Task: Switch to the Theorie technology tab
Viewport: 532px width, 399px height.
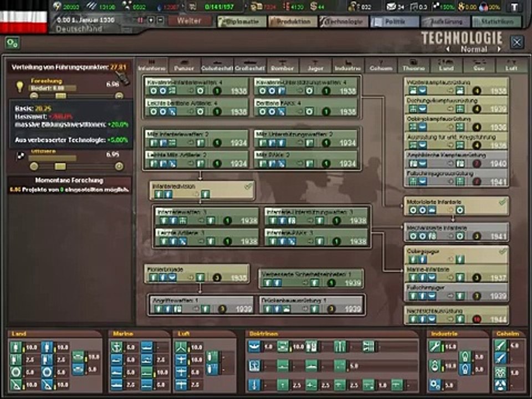Action: tap(413, 65)
